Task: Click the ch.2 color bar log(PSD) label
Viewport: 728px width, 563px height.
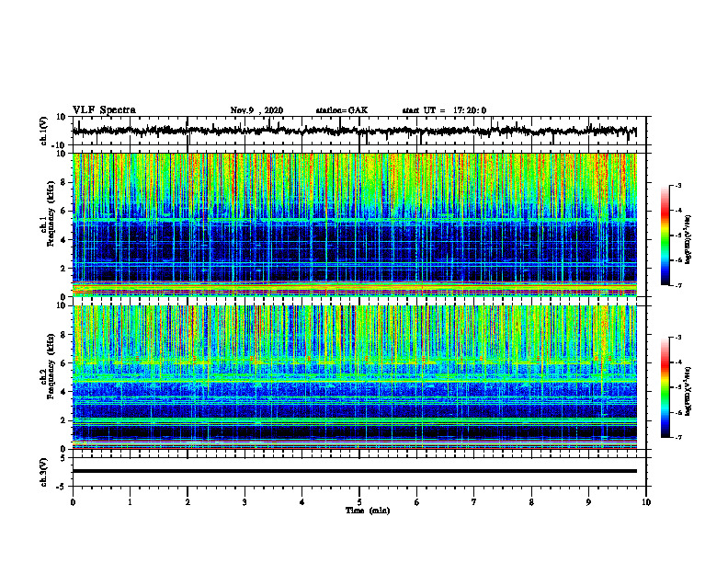Action: tap(688, 391)
